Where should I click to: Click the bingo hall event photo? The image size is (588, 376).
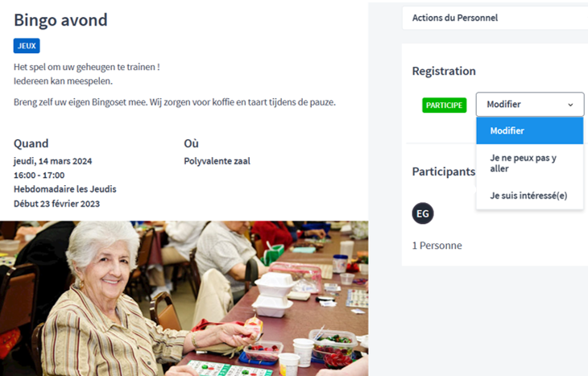[184, 299]
